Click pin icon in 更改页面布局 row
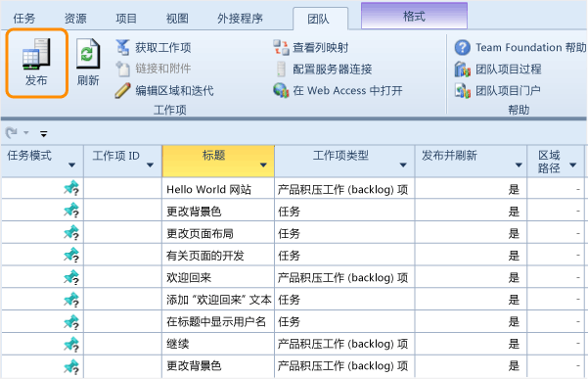This screenshot has height=379, width=588. [71, 233]
